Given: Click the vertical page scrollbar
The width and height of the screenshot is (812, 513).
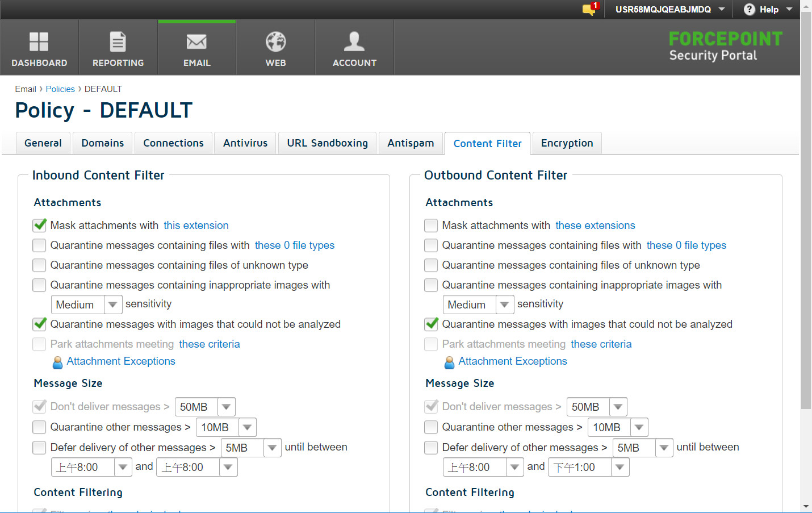Looking at the screenshot, I should (806, 227).
